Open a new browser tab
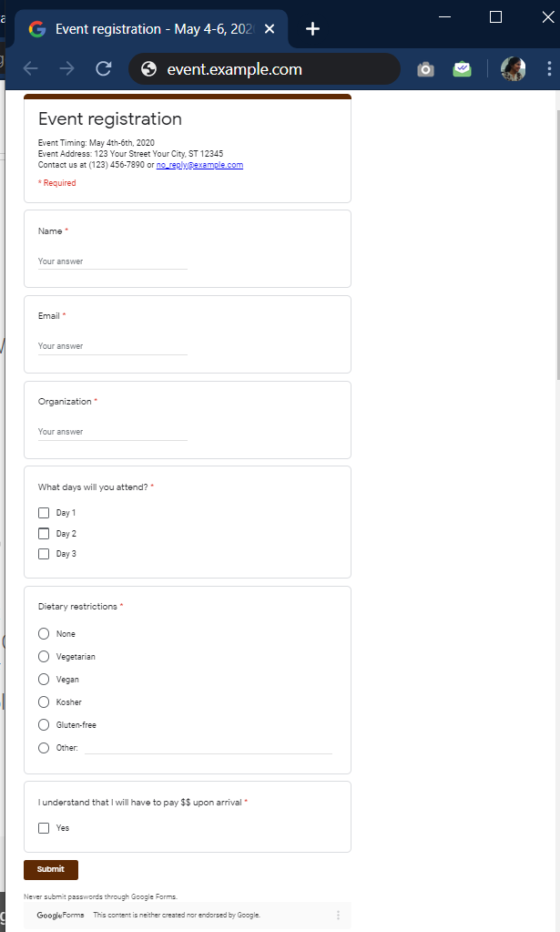The height and width of the screenshot is (932, 560). tap(312, 29)
